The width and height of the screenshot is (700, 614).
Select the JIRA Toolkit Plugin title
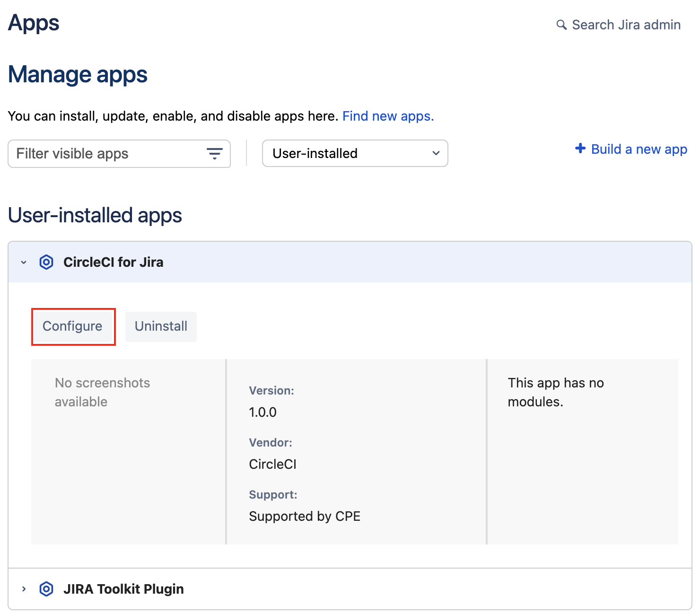[123, 589]
